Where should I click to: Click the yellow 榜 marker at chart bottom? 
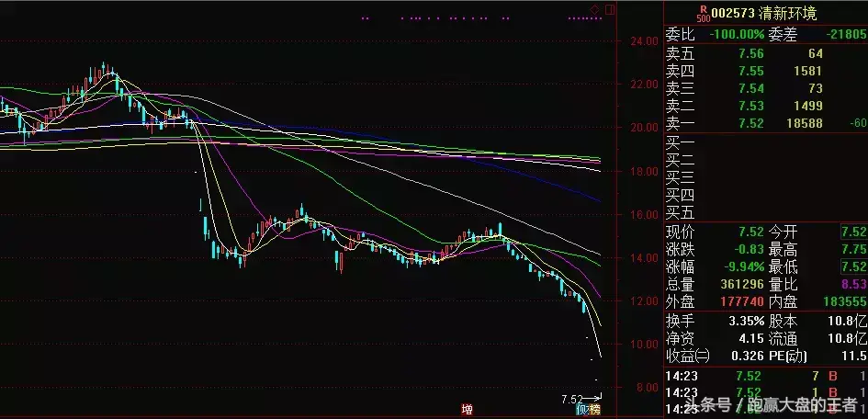[594, 409]
